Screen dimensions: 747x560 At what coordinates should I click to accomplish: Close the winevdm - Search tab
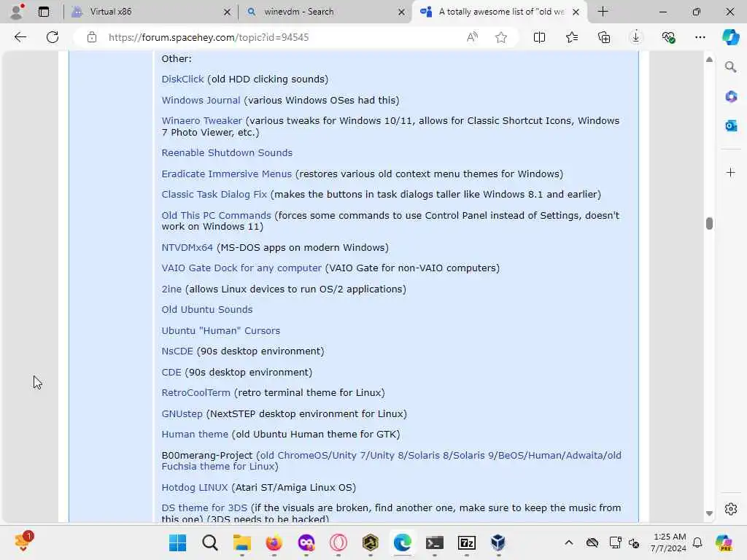[402, 12]
